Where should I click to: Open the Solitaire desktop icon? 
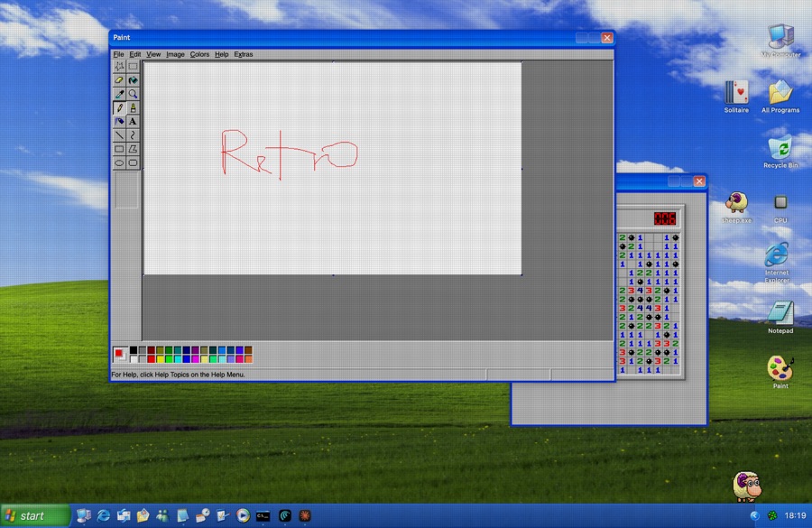pos(736,97)
